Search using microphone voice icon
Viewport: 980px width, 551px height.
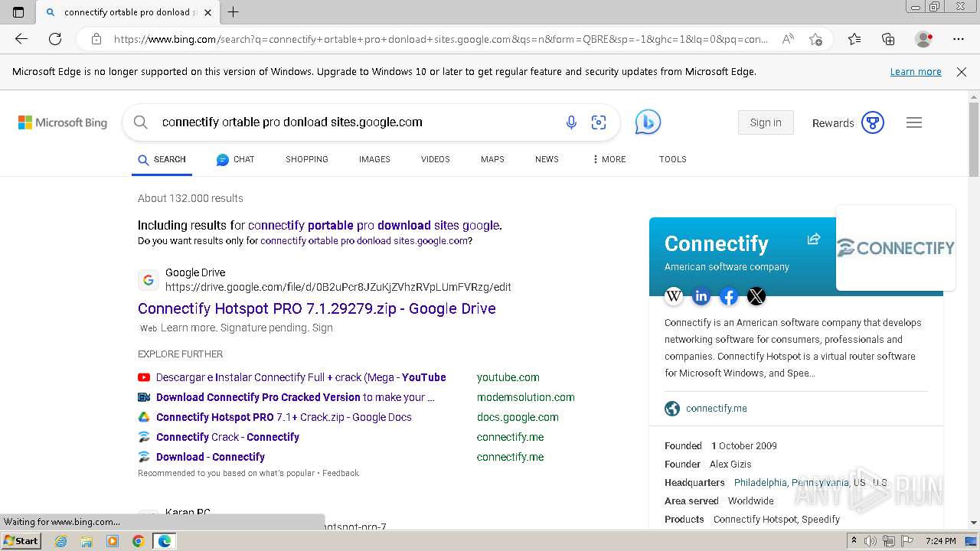[x=571, y=122]
